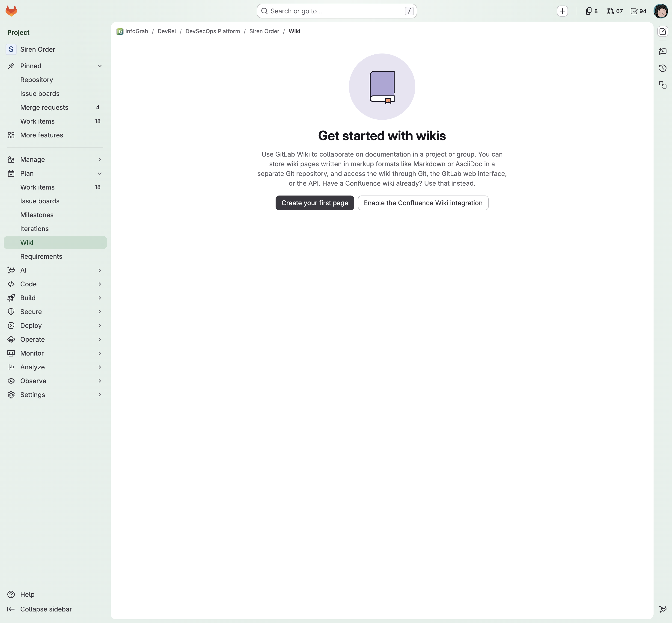This screenshot has width=672, height=623.
Task: Expand the Build section chevron
Action: coord(99,298)
